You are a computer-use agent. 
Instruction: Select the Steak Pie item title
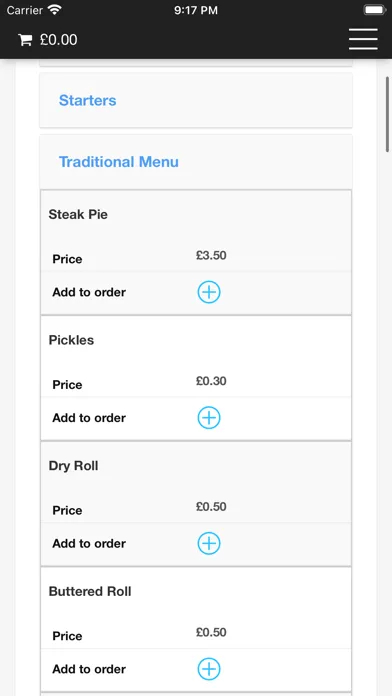(78, 214)
